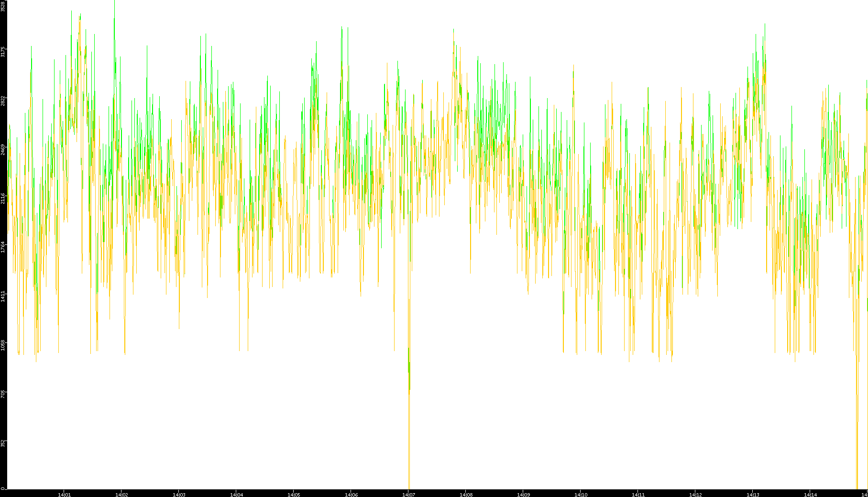
Task: Click the 14:07 time axis label
Action: (x=408, y=494)
